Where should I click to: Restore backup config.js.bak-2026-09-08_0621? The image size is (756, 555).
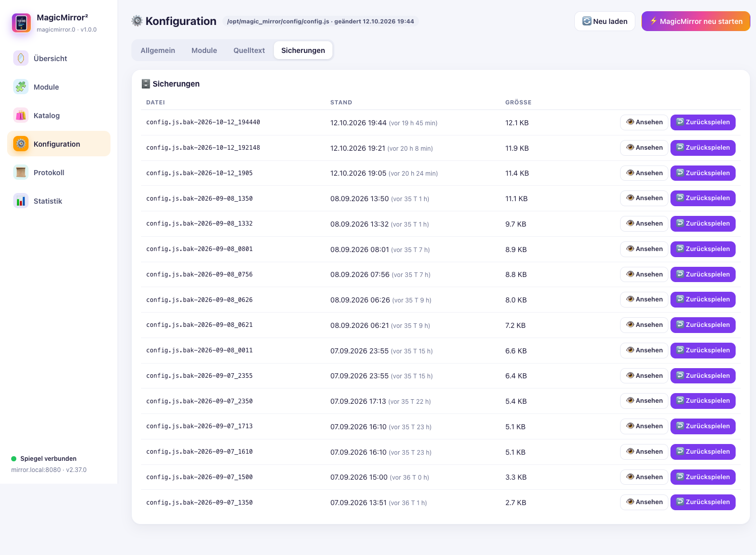(x=703, y=325)
